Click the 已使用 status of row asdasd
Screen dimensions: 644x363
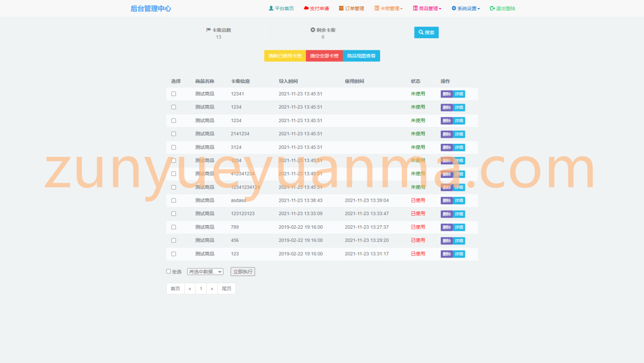pyautogui.click(x=418, y=200)
